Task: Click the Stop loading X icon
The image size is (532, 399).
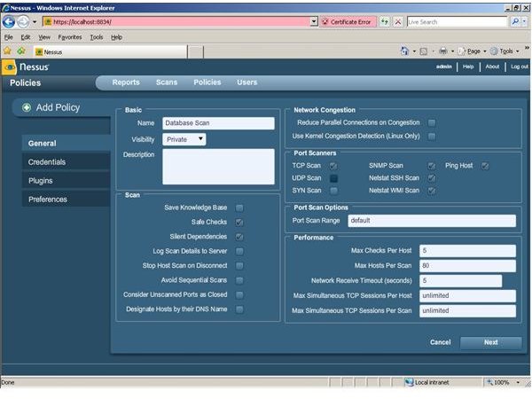Action: point(398,21)
